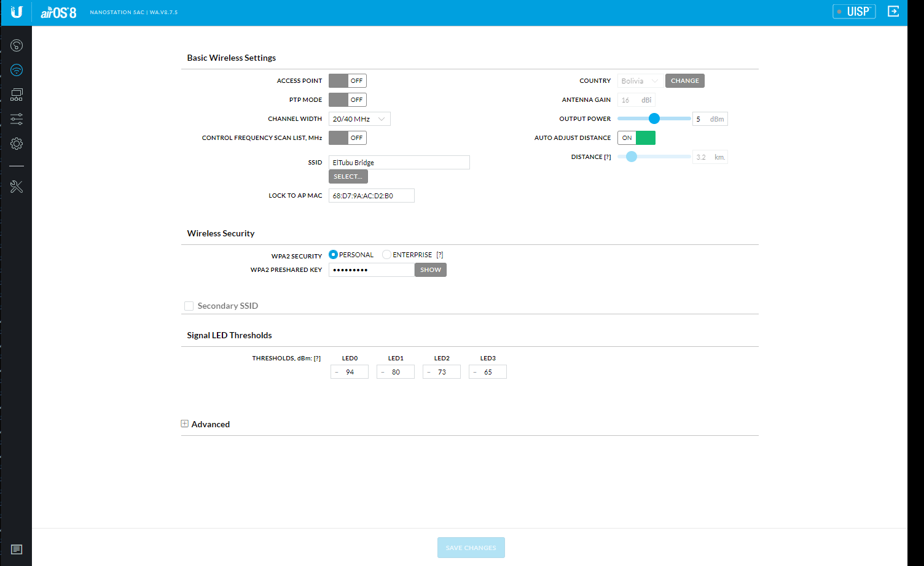Select the Enterprise WPA2 security option
This screenshot has width=924, height=566.
coord(386,255)
